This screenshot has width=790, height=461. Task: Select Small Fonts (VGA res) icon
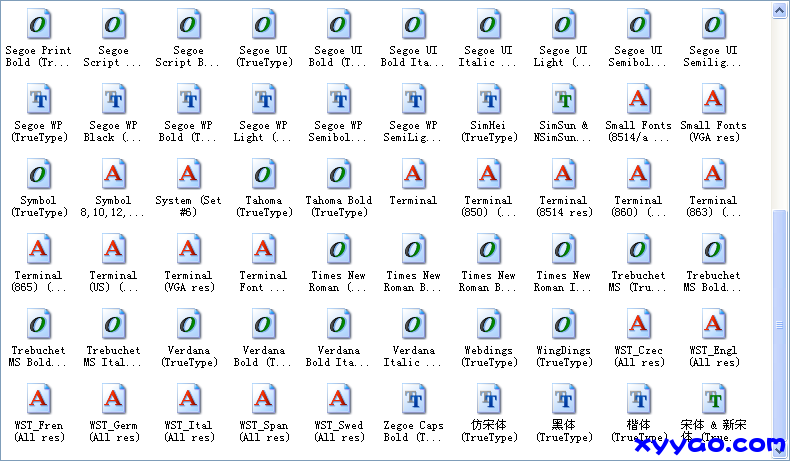[714, 99]
